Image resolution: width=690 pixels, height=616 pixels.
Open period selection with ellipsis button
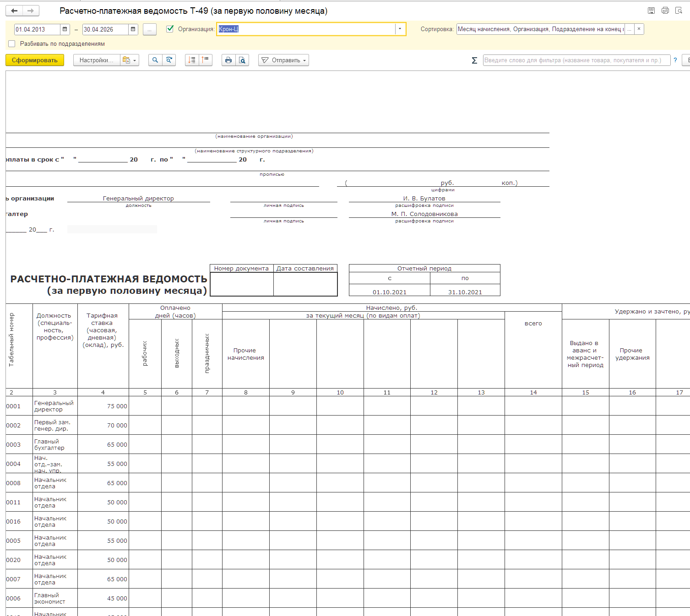[150, 29]
